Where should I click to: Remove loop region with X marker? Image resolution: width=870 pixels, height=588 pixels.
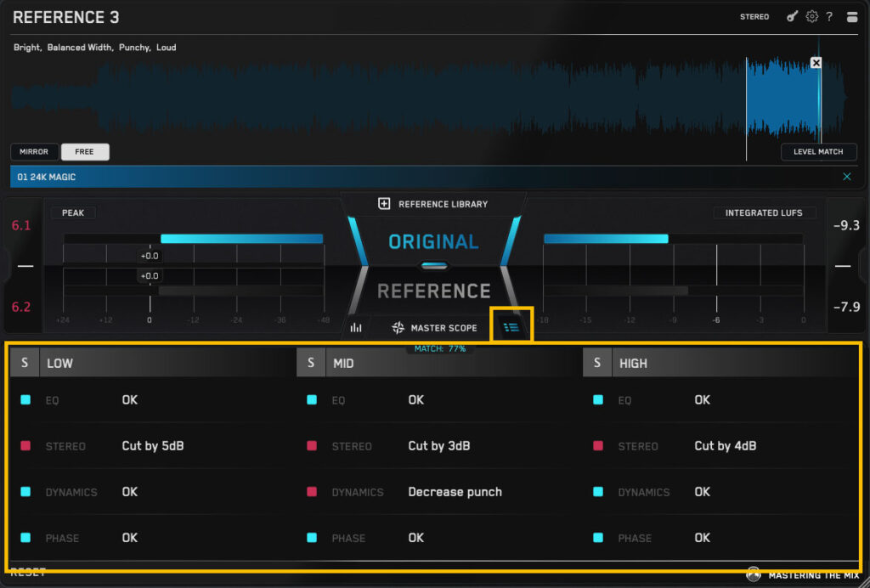point(816,63)
